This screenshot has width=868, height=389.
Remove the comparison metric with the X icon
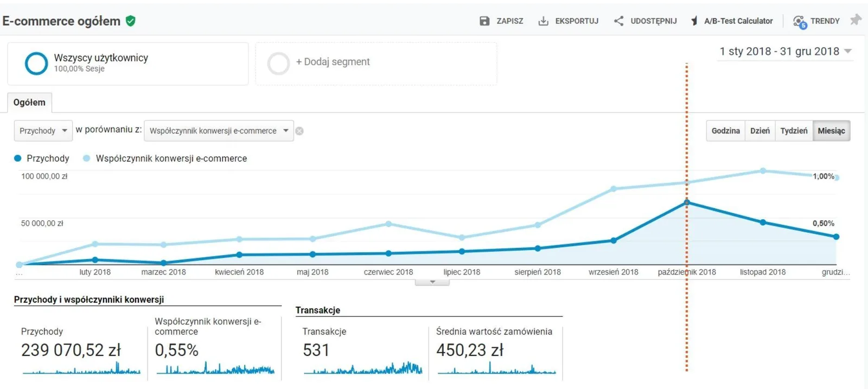[x=299, y=131]
